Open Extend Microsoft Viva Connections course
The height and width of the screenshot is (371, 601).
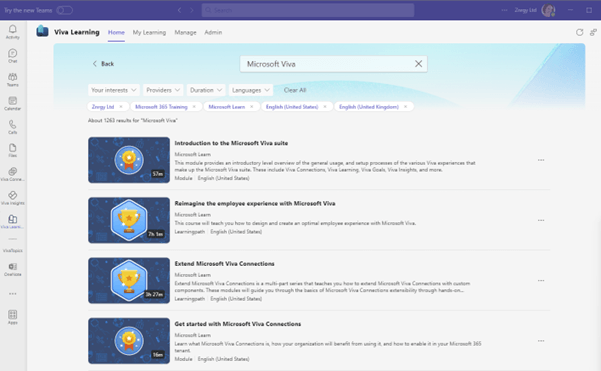coord(225,264)
